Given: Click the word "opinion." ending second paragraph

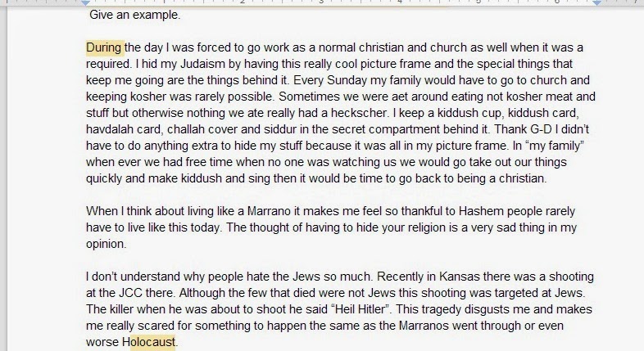Looking at the screenshot, I should coord(106,244).
